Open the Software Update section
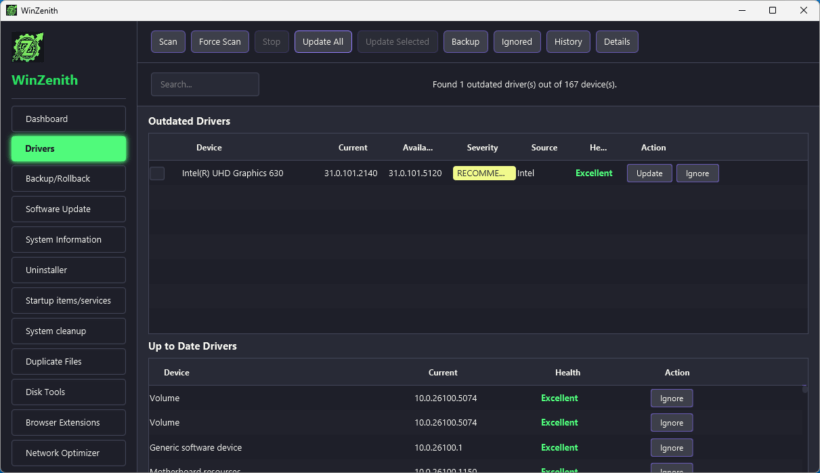Screen dimensions: 820x473 69,209
